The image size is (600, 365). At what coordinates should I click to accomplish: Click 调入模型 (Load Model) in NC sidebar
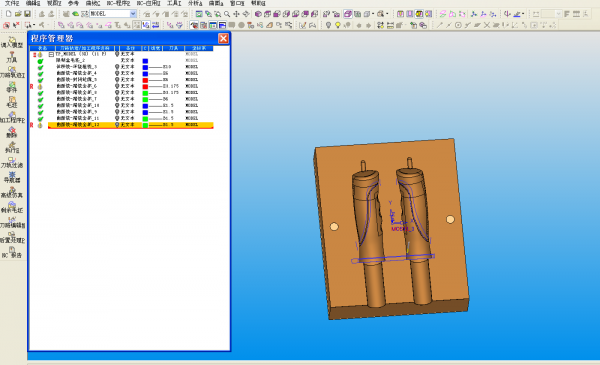pyautogui.click(x=12, y=42)
